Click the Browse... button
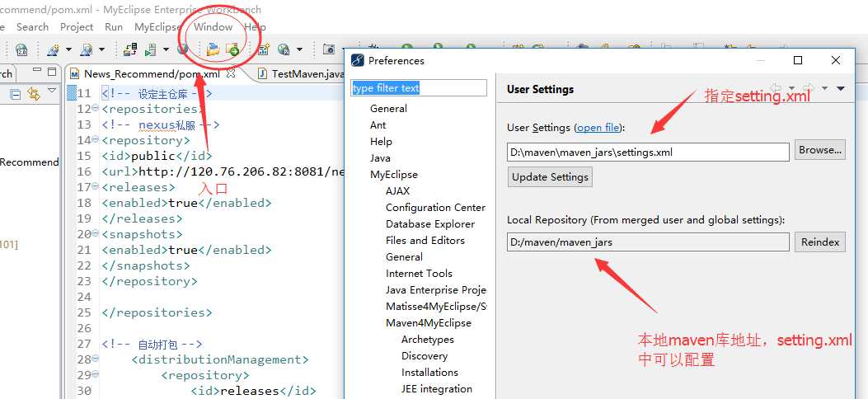The height and width of the screenshot is (399, 868). (x=820, y=150)
